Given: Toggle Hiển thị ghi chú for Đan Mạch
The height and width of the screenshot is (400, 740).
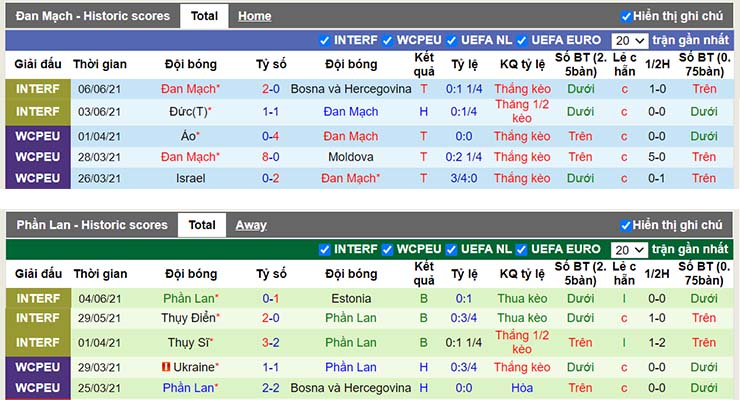Looking at the screenshot, I should click(x=626, y=17).
